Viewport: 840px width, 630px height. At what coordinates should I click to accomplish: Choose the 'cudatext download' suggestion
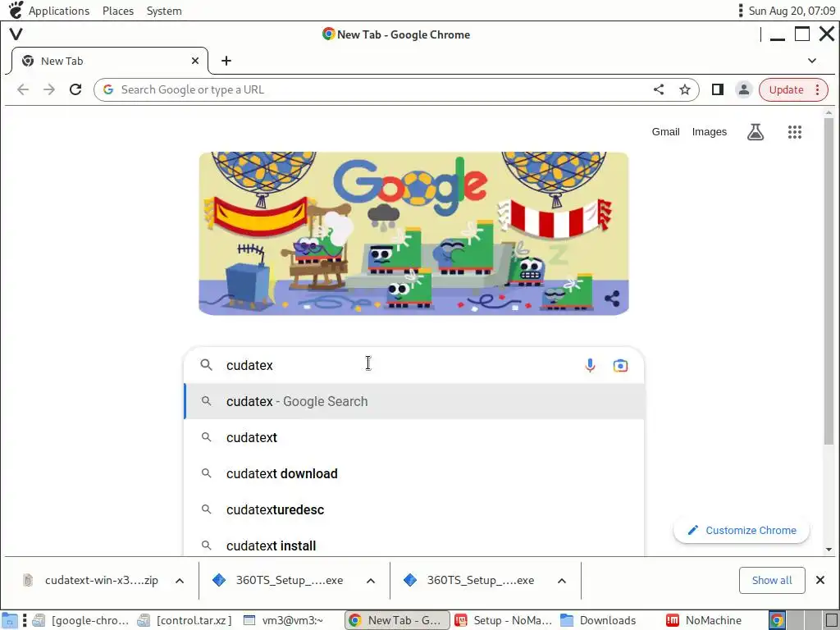tap(414, 473)
